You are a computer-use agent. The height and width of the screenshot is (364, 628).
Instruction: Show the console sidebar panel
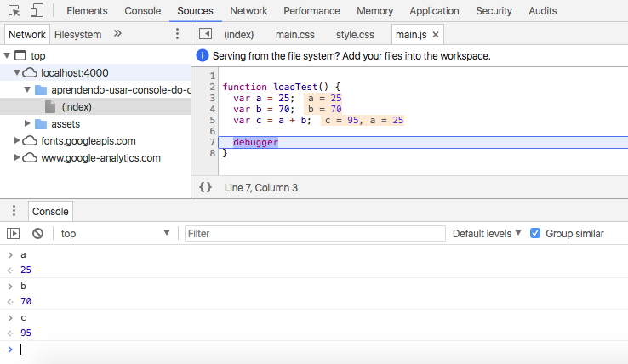coord(14,233)
